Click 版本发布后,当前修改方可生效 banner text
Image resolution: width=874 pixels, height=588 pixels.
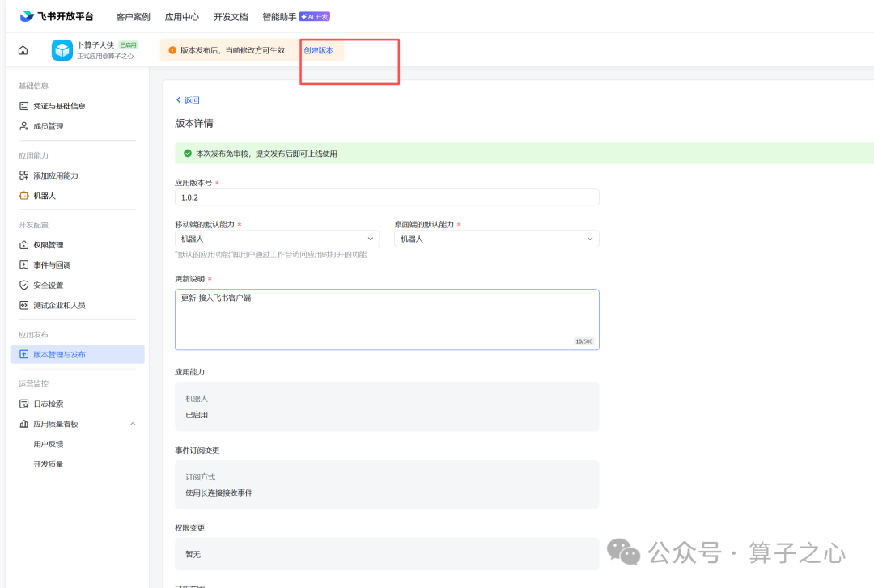click(232, 50)
